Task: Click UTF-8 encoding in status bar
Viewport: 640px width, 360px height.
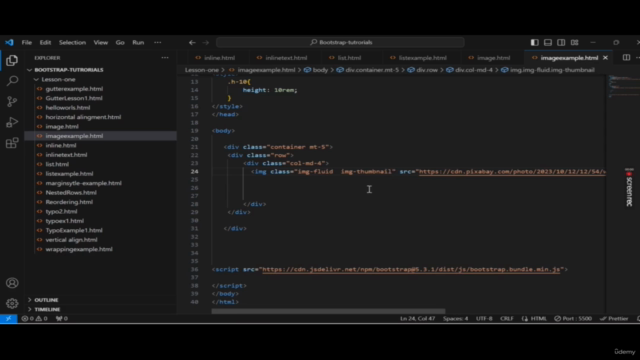Action: click(x=484, y=318)
